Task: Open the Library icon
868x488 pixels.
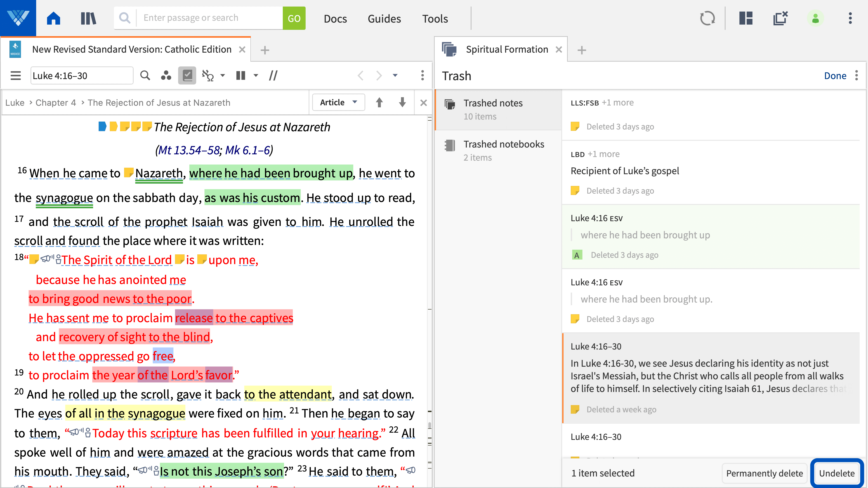Action: tap(89, 18)
